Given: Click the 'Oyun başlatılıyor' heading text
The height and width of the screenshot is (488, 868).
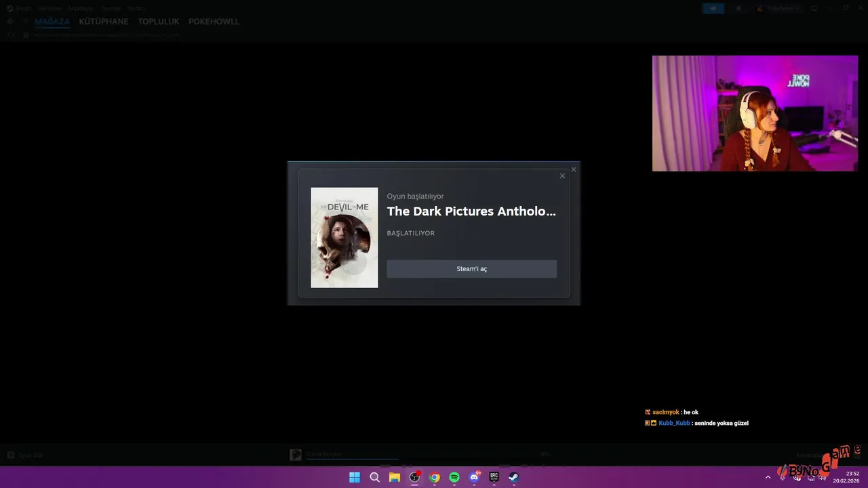Looking at the screenshot, I should [416, 197].
